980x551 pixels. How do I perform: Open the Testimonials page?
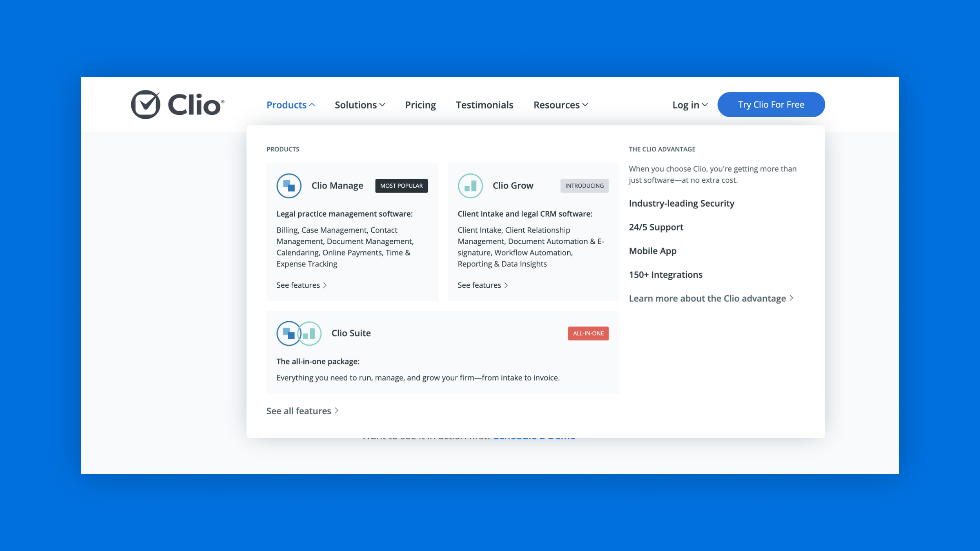(x=485, y=105)
